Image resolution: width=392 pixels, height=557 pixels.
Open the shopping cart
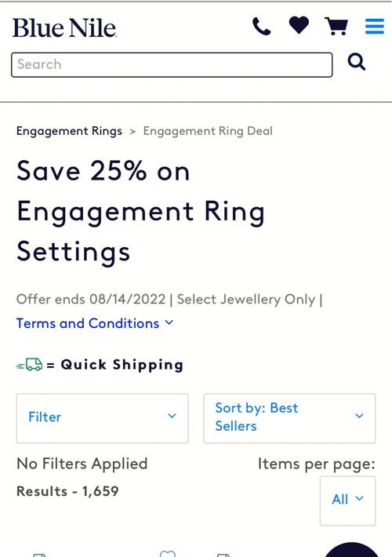coord(336,26)
